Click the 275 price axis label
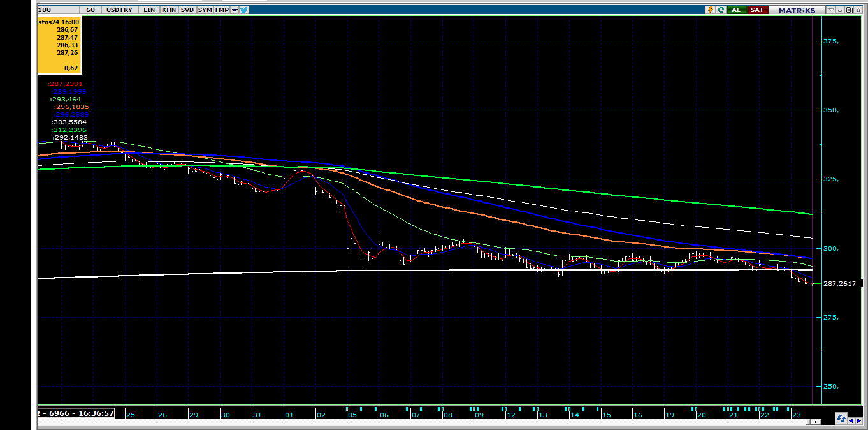 tap(830, 317)
